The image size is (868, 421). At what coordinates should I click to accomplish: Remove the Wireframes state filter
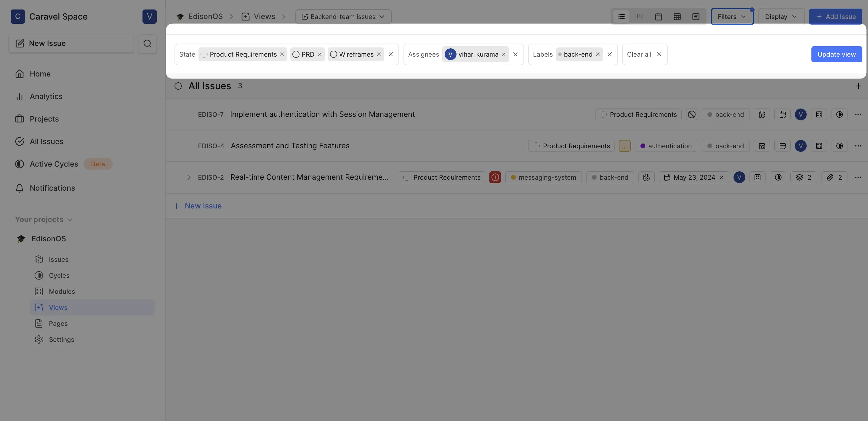click(x=379, y=54)
